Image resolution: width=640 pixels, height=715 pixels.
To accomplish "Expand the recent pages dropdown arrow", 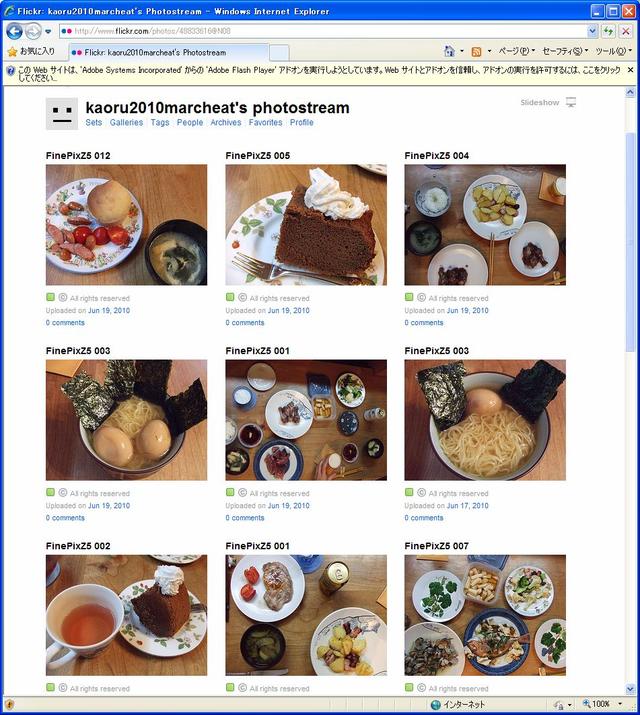I will point(48,31).
